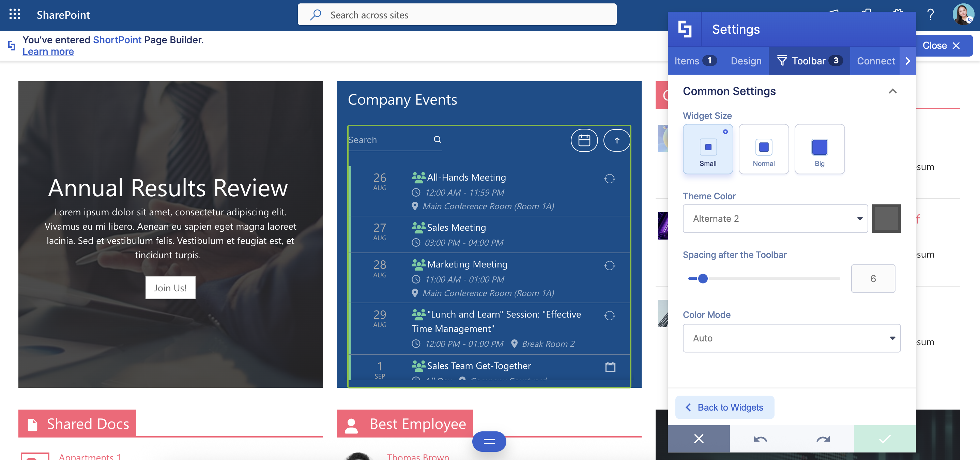Select the Big widget size option
980x460 pixels.
pyautogui.click(x=820, y=149)
